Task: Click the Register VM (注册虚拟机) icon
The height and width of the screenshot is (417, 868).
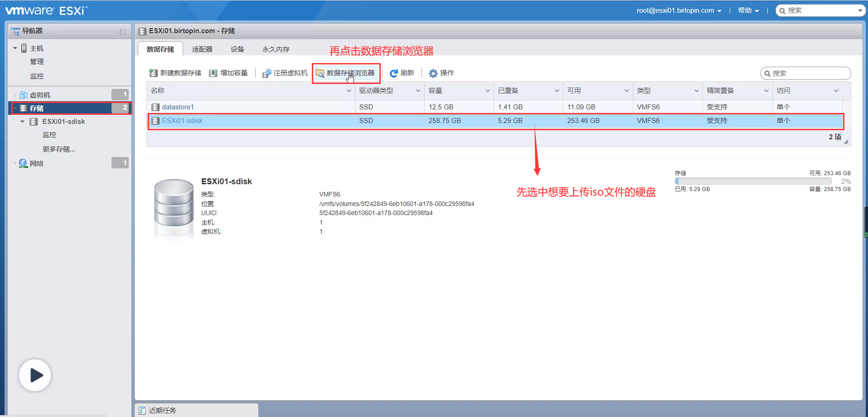Action: pyautogui.click(x=267, y=73)
